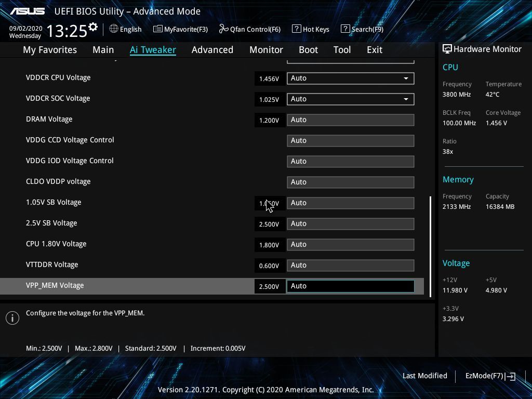The width and height of the screenshot is (532, 399).
Task: Click the DRAM Voltage Auto field
Action: click(351, 120)
